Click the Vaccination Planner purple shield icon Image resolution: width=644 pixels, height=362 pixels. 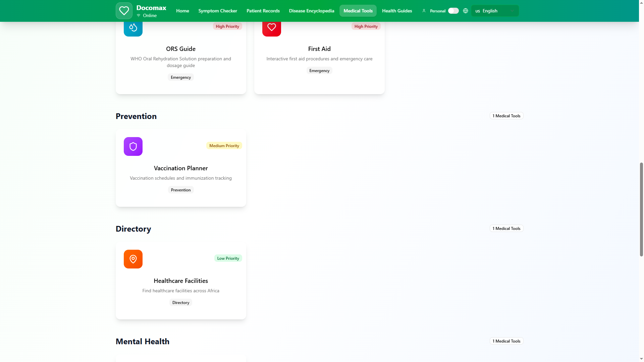133,146
